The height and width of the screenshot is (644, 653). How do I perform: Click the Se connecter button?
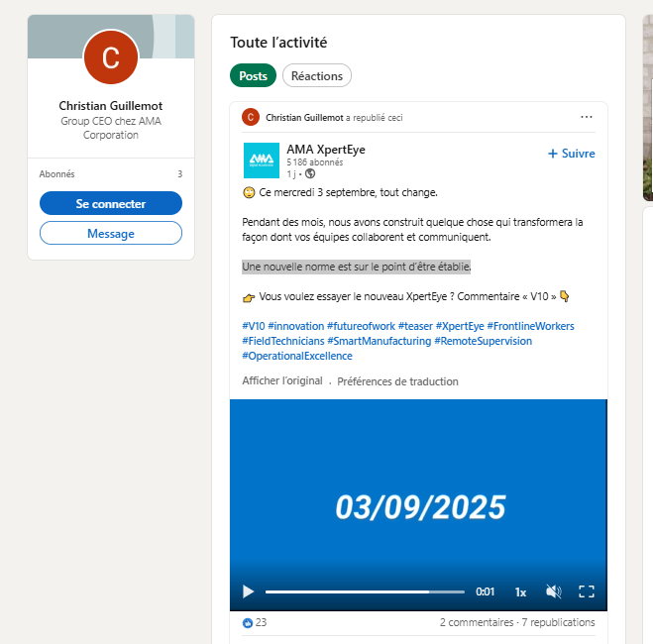click(111, 203)
